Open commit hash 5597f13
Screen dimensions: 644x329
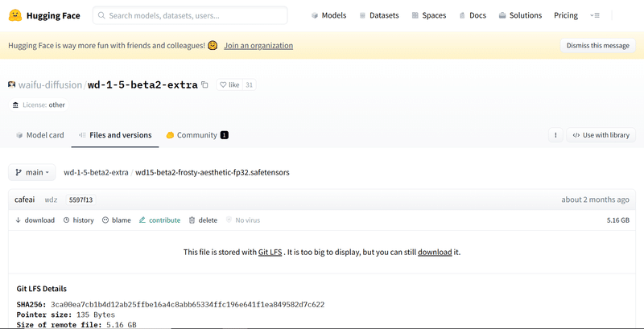coord(81,199)
